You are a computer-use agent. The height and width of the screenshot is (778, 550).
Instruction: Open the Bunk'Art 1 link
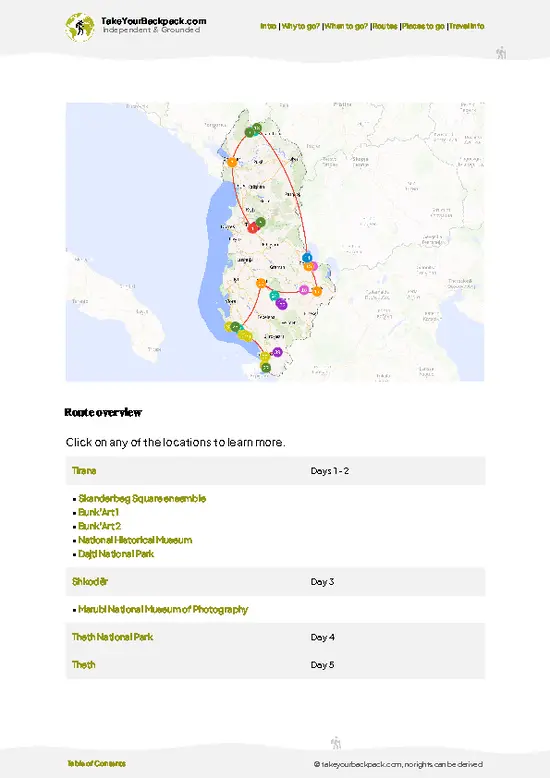[98, 513]
